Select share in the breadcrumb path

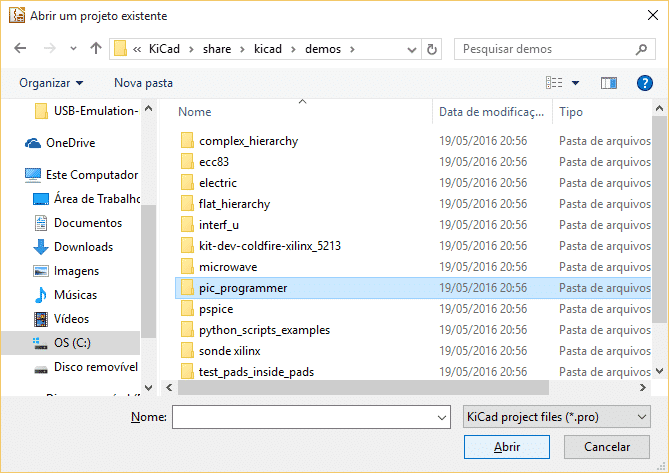point(217,49)
